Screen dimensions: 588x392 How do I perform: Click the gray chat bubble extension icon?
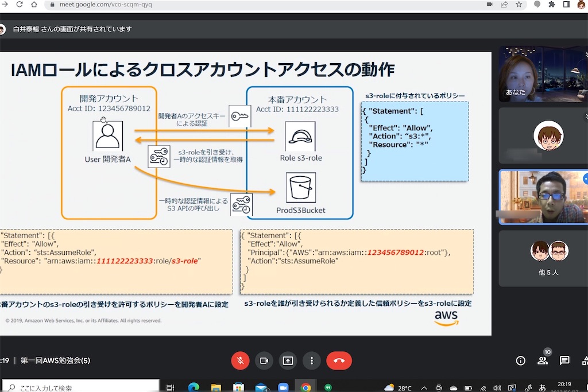(x=537, y=5)
